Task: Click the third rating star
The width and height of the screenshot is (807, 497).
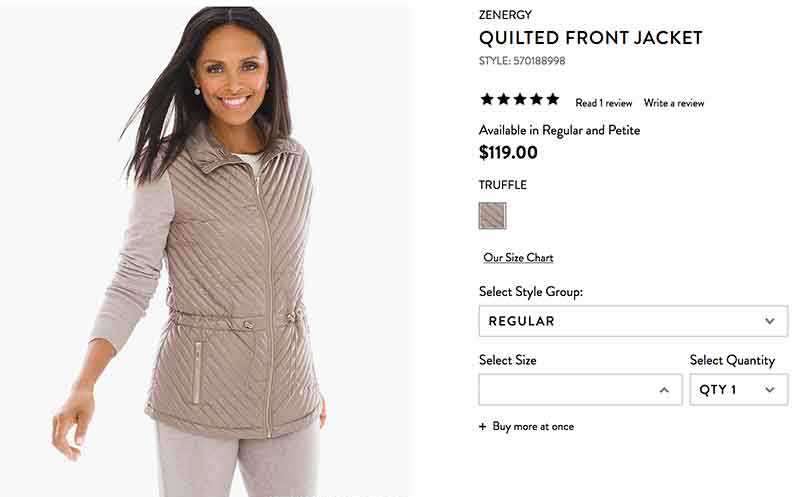Action: [x=520, y=99]
